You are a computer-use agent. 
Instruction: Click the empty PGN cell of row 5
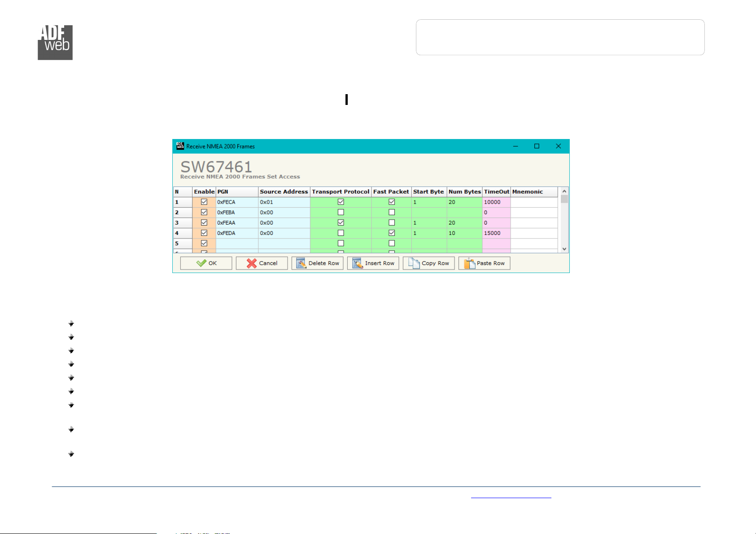click(237, 243)
